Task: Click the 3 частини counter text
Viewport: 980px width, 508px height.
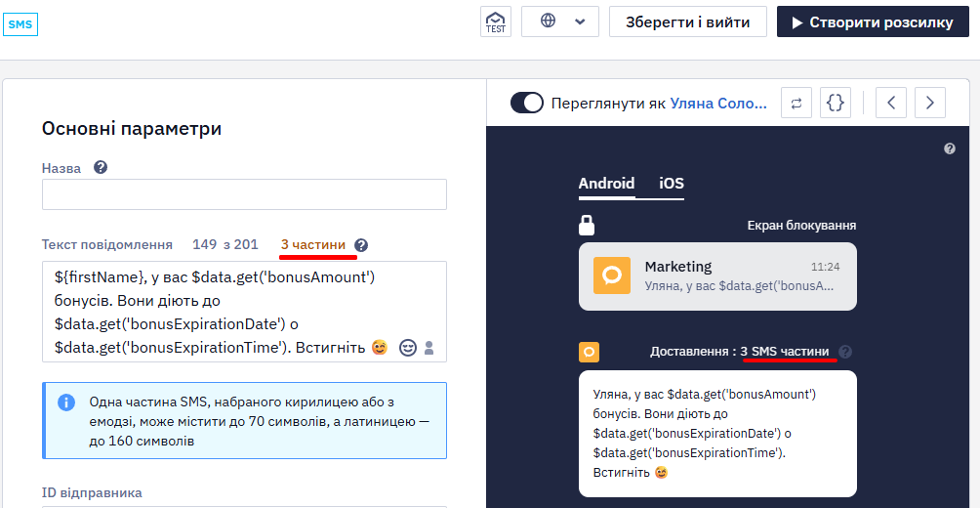Action: coord(313,244)
